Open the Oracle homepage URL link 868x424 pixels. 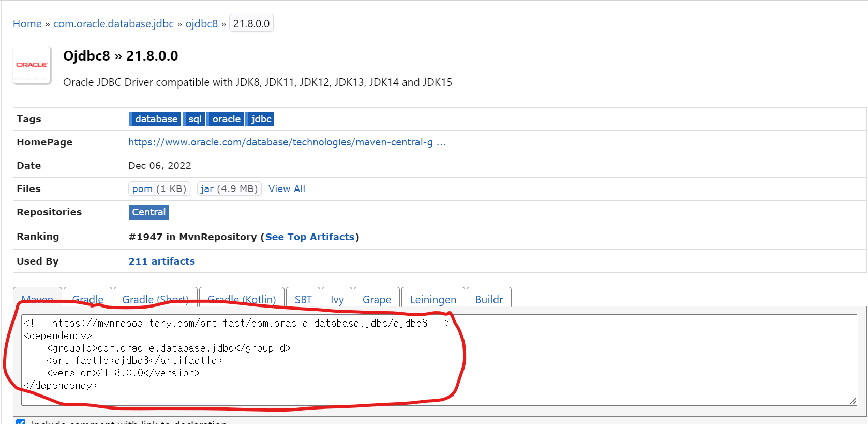(287, 142)
